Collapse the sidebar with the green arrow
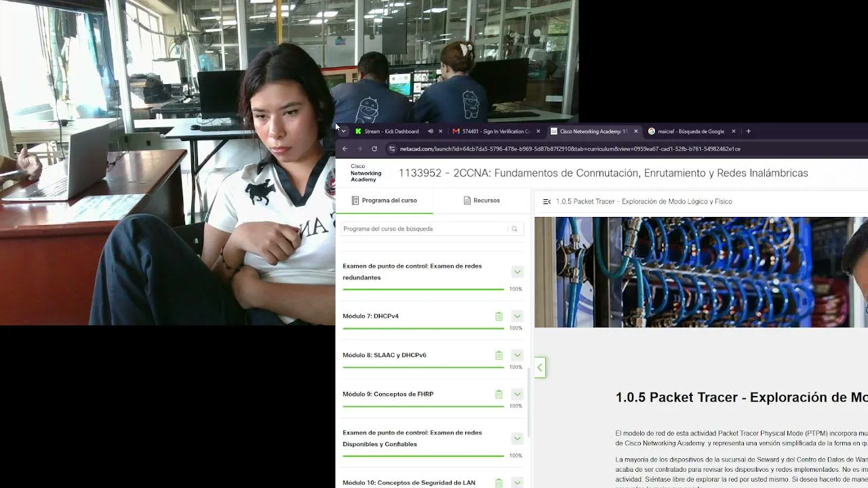Image resolution: width=868 pixels, height=488 pixels. click(540, 367)
